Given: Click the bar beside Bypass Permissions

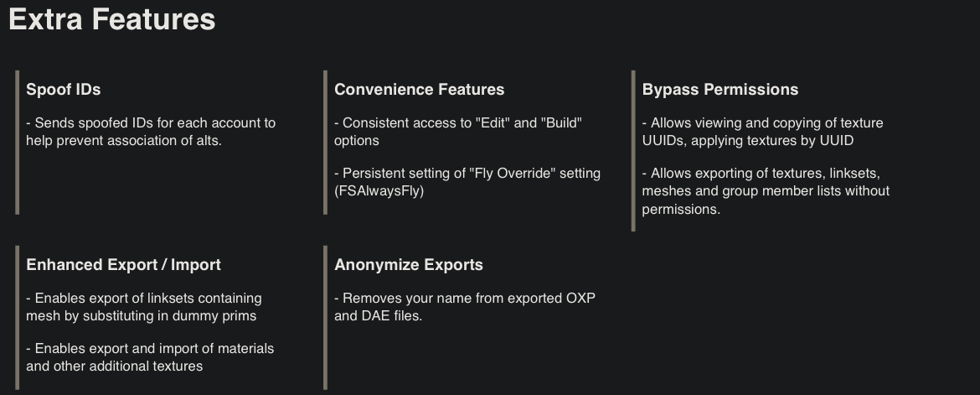Looking at the screenshot, I should click(634, 151).
